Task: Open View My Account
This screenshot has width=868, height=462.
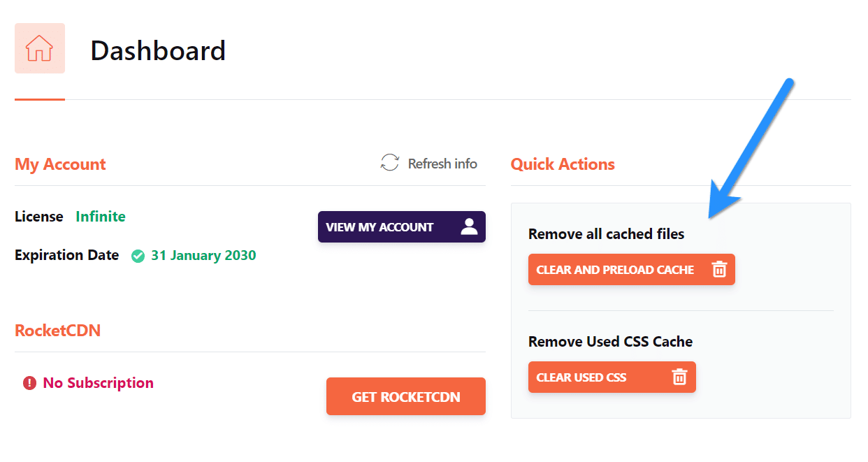Action: (x=402, y=226)
